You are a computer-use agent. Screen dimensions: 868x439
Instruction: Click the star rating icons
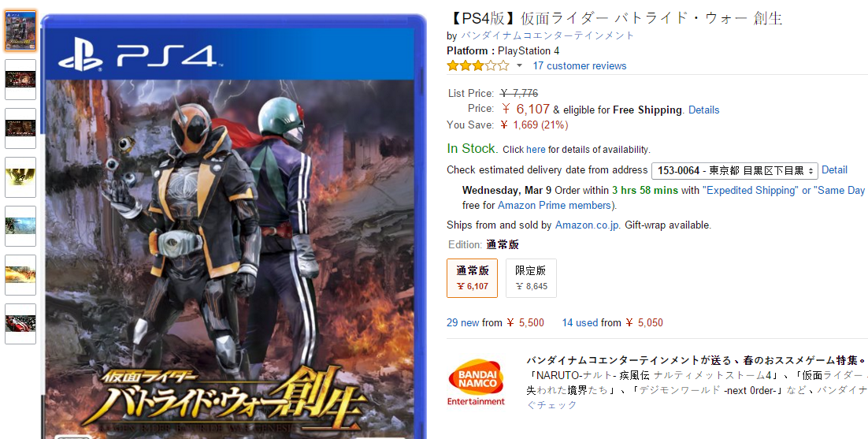pos(478,66)
